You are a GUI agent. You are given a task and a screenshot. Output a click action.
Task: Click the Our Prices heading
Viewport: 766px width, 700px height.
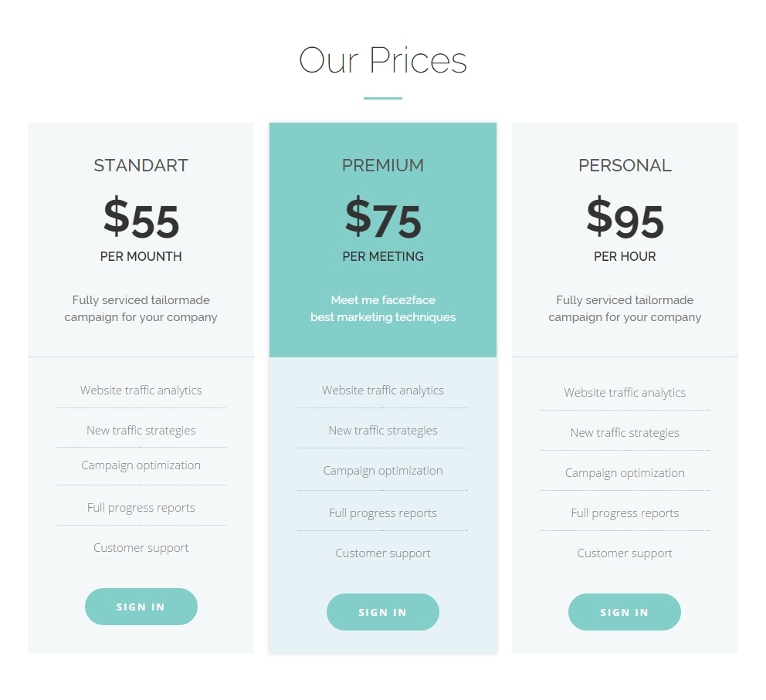pos(383,60)
